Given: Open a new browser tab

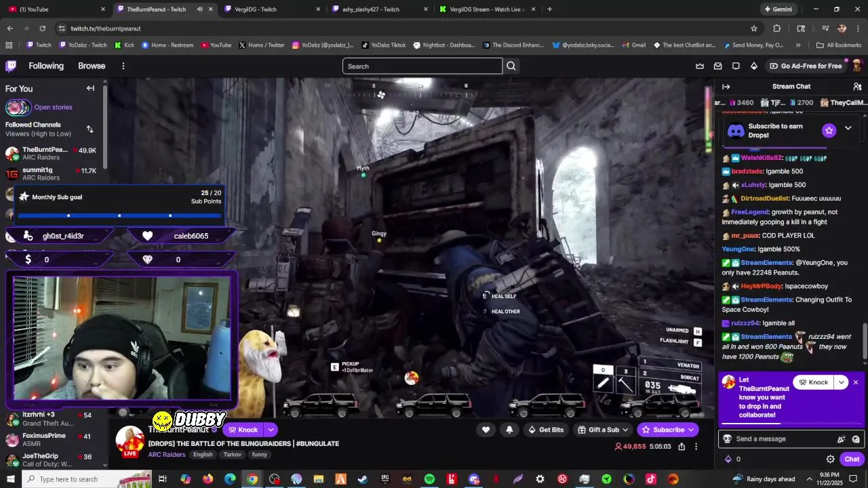Looking at the screenshot, I should (549, 9).
